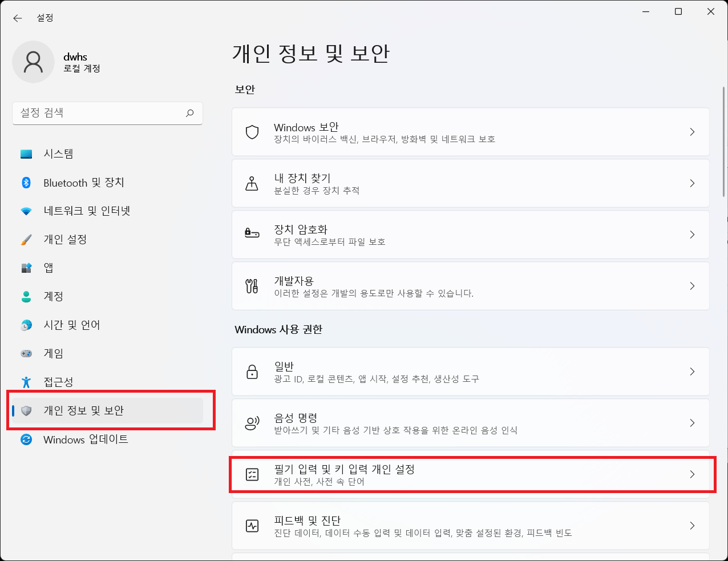Select 계정 label in sidebar
Screen dimensions: 728x561
coord(54,296)
